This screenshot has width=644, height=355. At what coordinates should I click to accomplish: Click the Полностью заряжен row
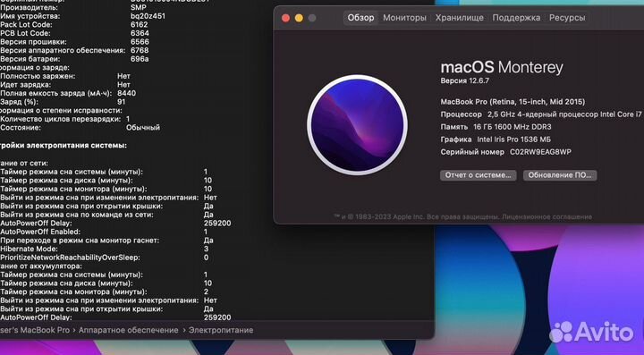pyautogui.click(x=65, y=76)
